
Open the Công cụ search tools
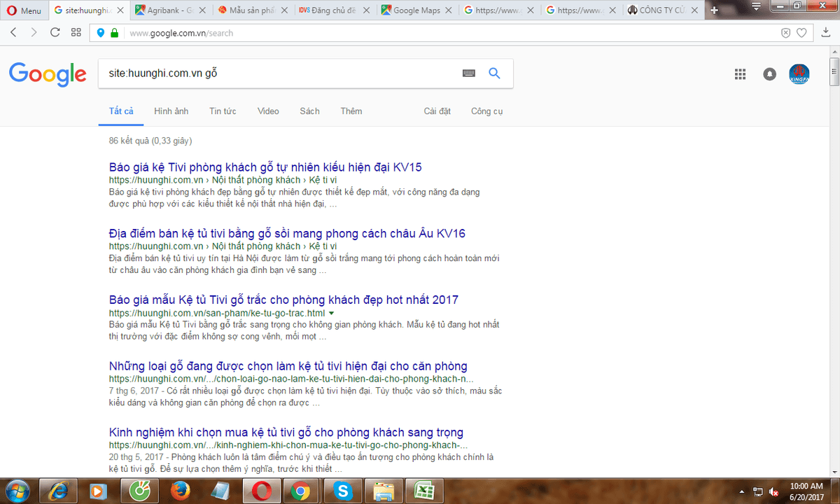click(x=486, y=111)
